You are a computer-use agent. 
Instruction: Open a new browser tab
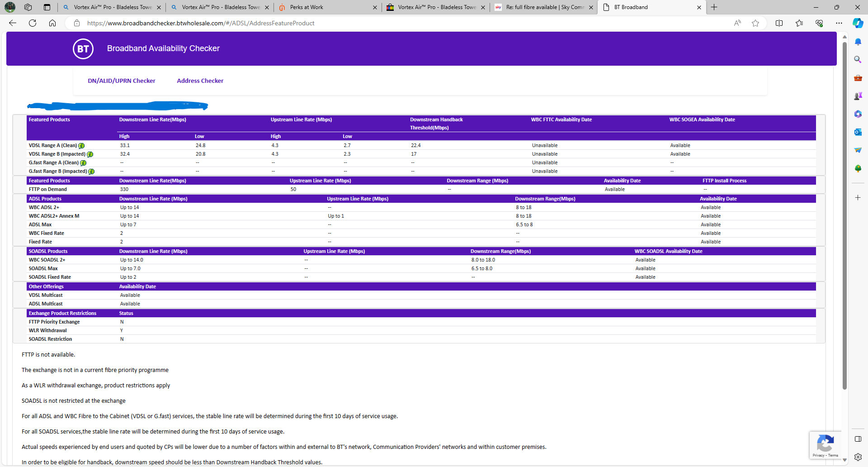[714, 7]
